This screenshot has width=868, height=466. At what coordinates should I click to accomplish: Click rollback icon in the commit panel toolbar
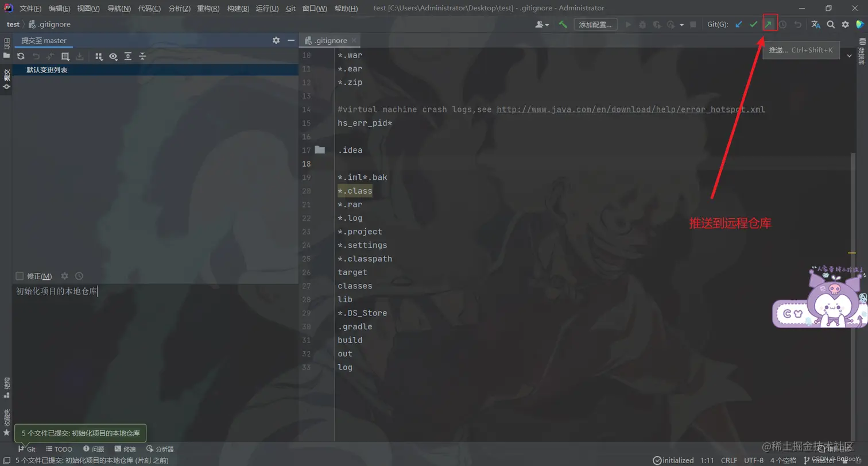(36, 56)
